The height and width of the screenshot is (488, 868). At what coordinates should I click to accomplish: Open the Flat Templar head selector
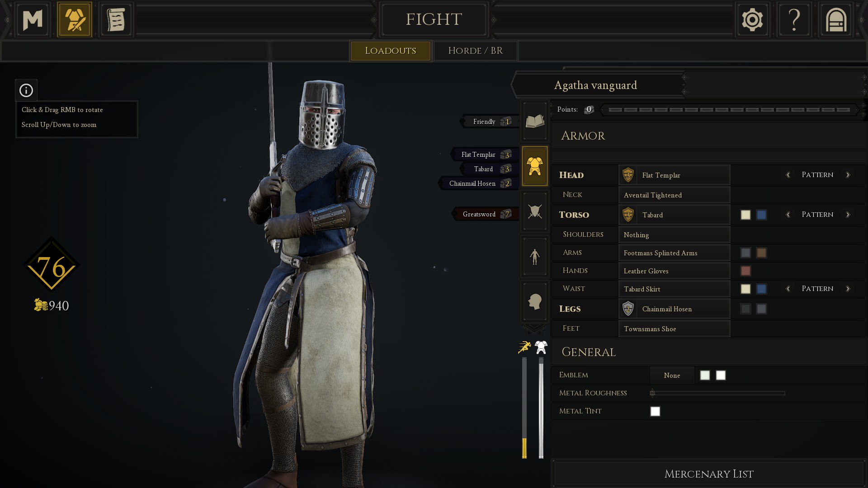(x=674, y=175)
